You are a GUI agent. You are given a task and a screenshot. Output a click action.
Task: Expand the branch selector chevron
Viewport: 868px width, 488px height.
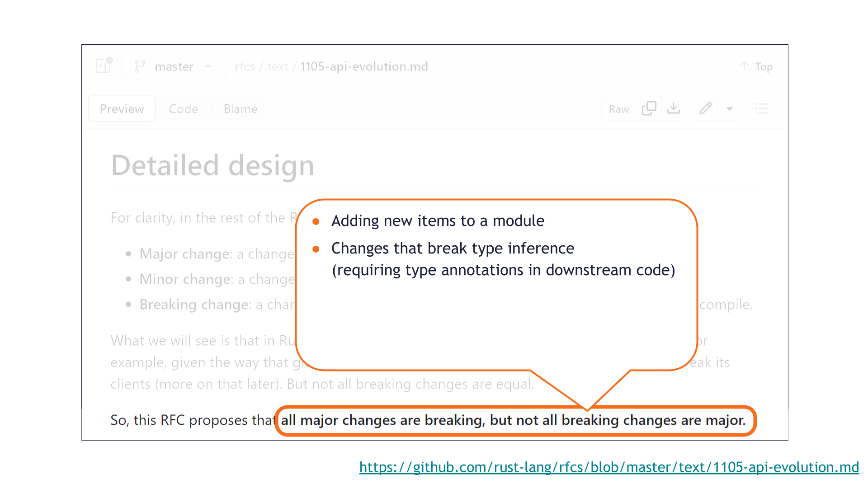[x=208, y=66]
